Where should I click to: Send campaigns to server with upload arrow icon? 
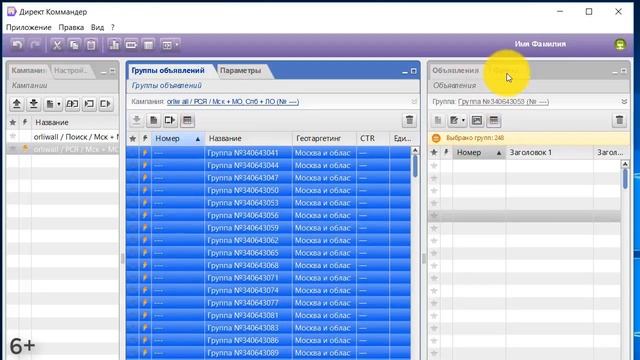coord(17,104)
